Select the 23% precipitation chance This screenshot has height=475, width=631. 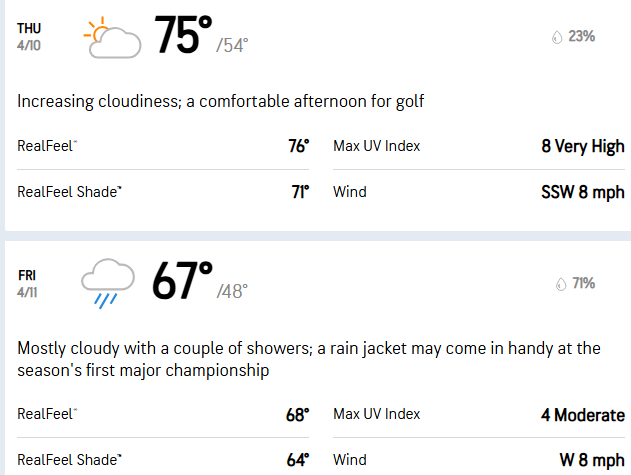pyautogui.click(x=582, y=36)
